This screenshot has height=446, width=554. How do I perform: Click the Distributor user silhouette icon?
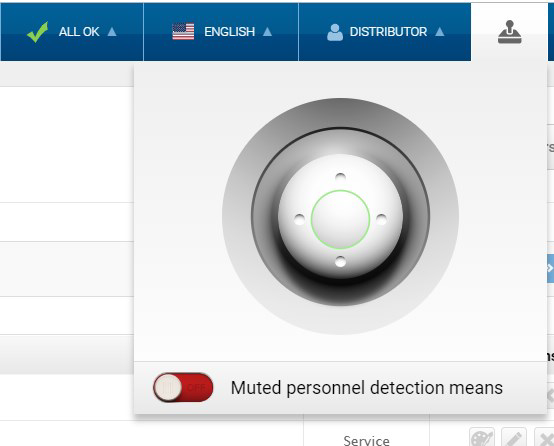pos(335,32)
